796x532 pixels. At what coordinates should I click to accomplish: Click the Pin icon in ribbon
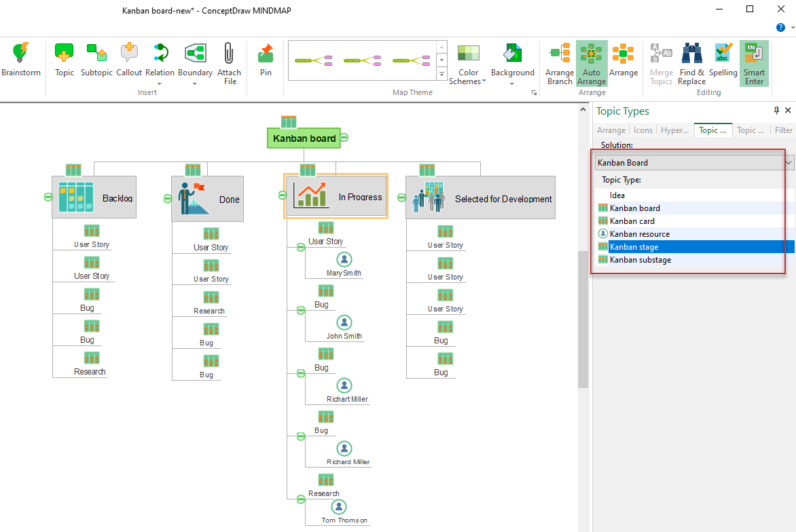(266, 53)
